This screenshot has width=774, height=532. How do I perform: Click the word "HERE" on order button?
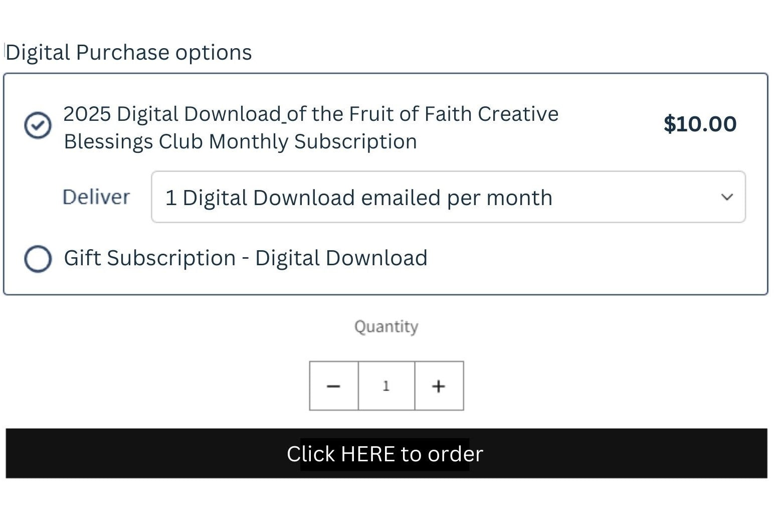pos(367,454)
